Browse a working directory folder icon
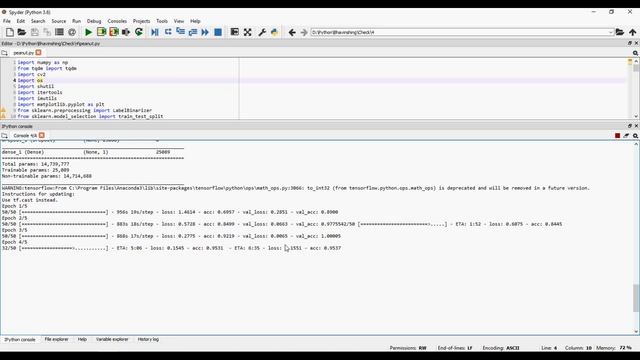640x360 pixels. tap(620, 32)
